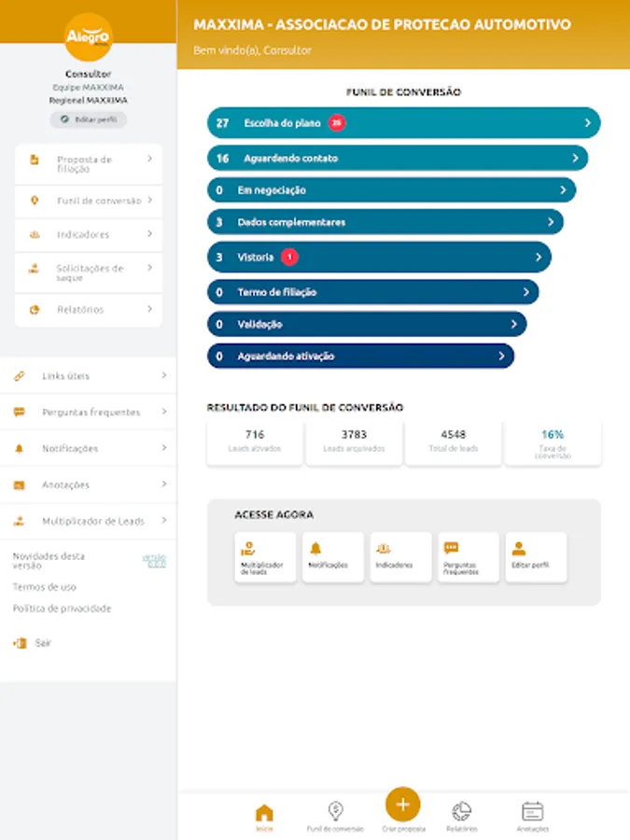Click the count 16 on Aguardando contato

coord(222,159)
